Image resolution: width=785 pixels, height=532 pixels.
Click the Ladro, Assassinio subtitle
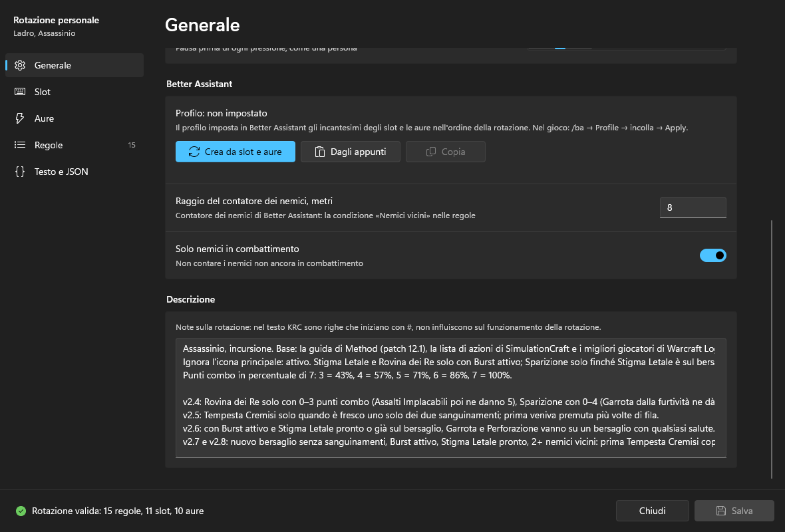[45, 33]
